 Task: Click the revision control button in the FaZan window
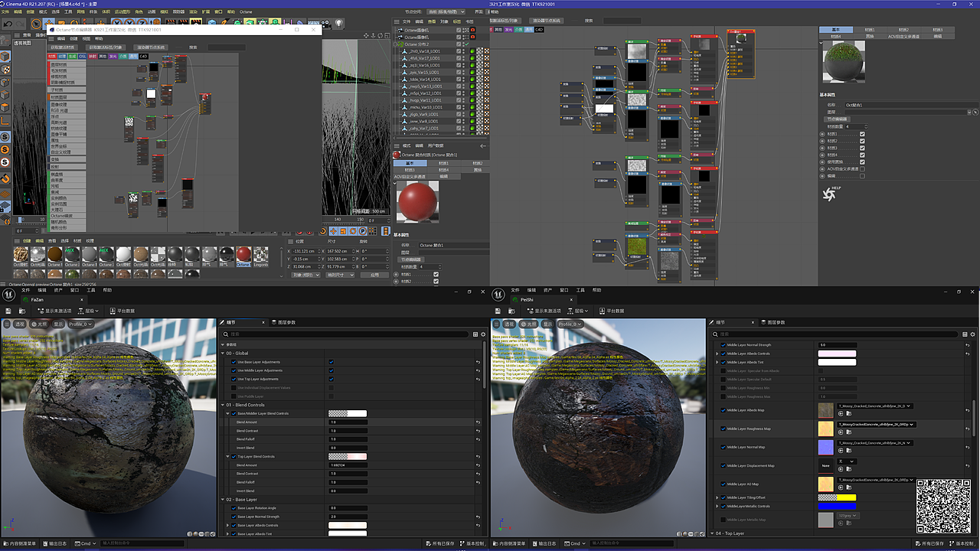pos(472,543)
